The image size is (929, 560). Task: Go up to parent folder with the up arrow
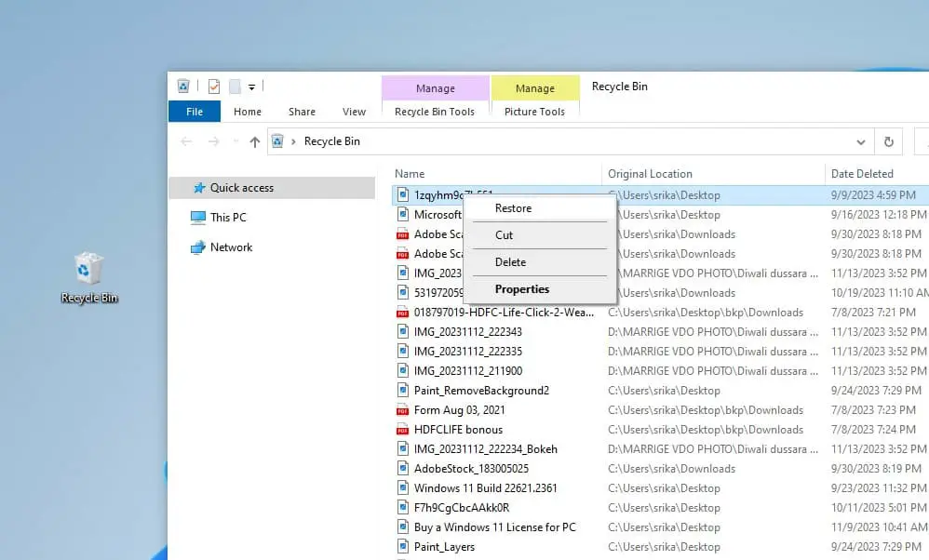point(253,141)
